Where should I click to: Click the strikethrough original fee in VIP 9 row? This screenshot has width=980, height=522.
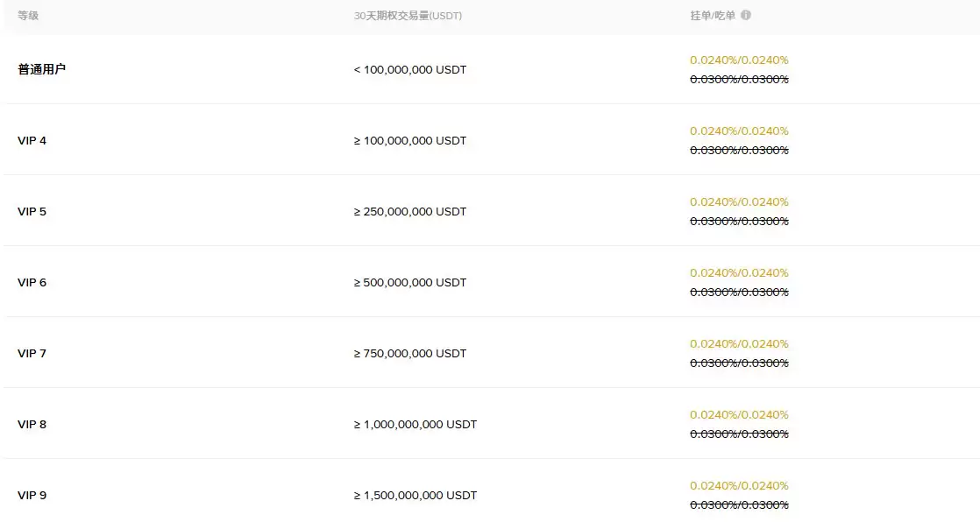[739, 504]
